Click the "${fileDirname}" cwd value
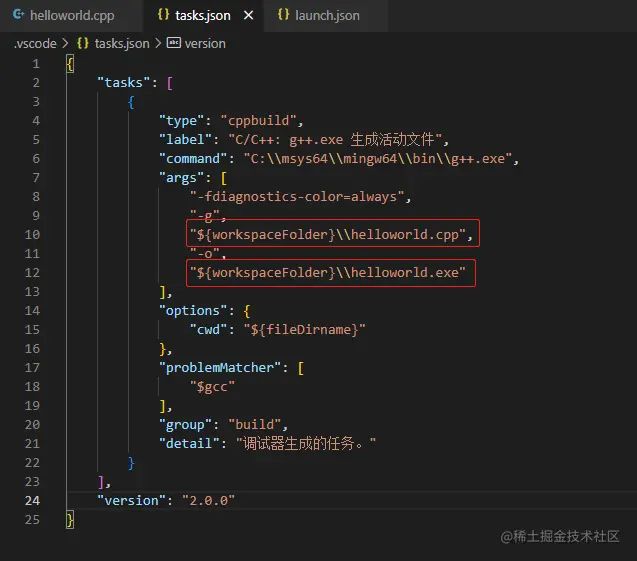 pos(304,329)
